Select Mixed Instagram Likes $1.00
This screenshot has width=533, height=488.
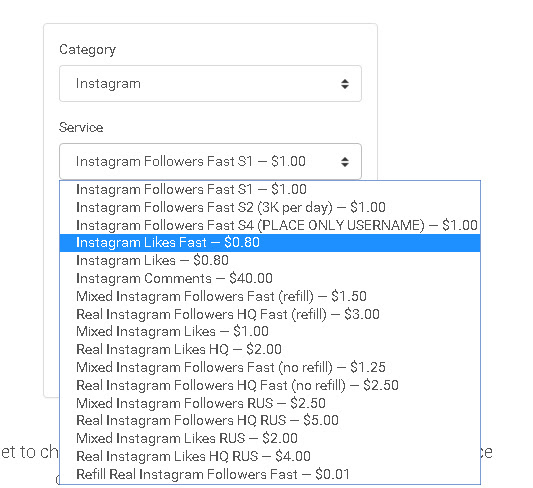click(270, 331)
